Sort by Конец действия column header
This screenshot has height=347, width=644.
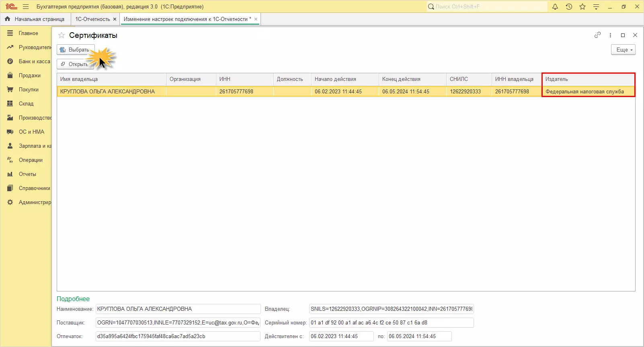[x=412, y=79]
